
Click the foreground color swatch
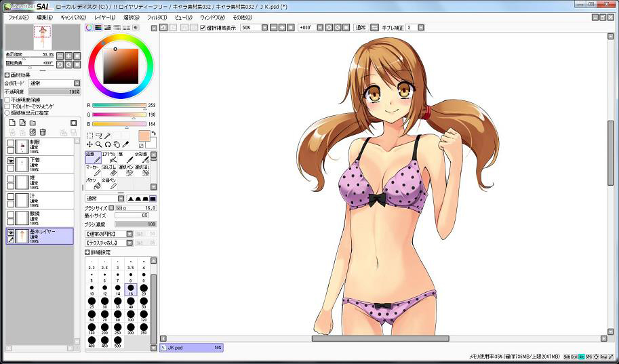point(144,136)
